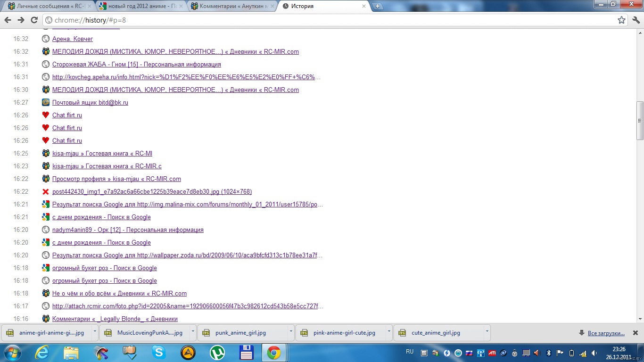
Task: Open the kovcheg.apeha.ru info.html link
Action: [x=187, y=77]
